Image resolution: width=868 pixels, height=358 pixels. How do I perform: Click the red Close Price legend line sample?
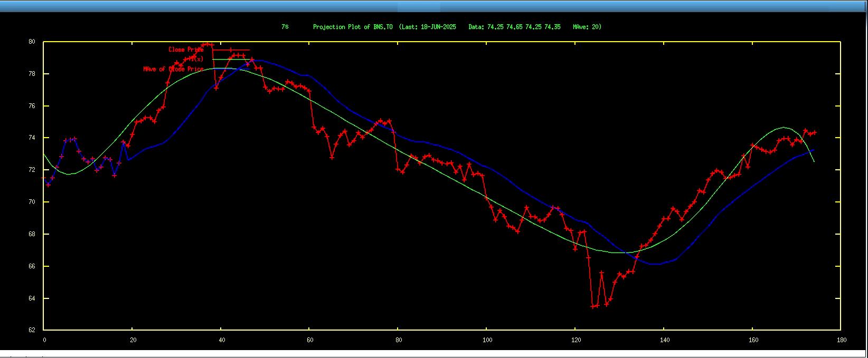coord(231,50)
